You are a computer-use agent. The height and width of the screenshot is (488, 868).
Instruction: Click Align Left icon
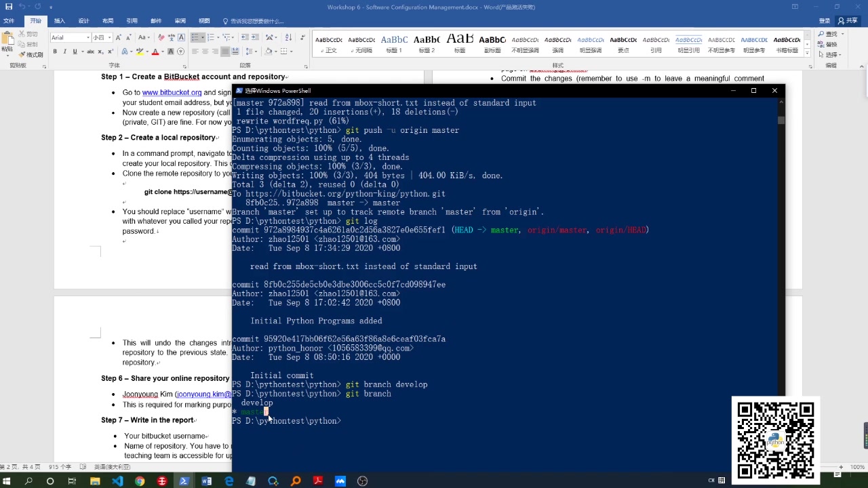195,52
